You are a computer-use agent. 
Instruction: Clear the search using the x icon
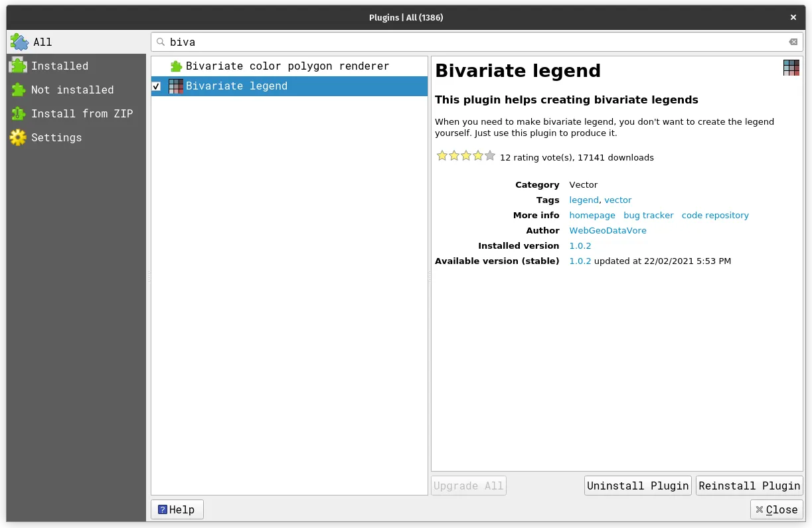pyautogui.click(x=793, y=42)
